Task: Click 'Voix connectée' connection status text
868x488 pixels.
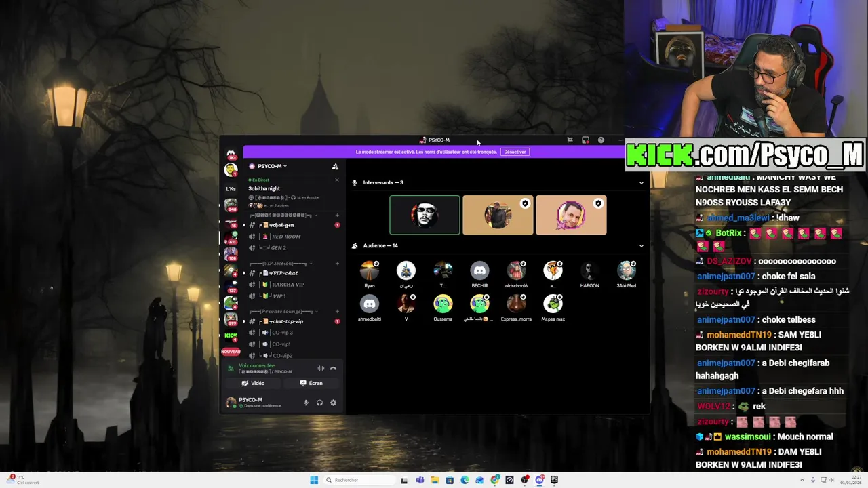Action: click(256, 366)
